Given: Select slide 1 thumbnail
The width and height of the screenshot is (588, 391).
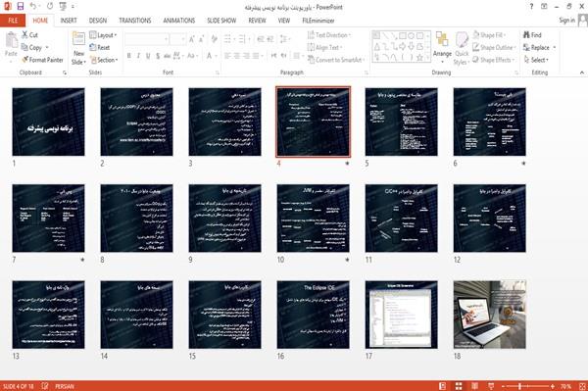Looking at the screenshot, I should click(x=48, y=122).
